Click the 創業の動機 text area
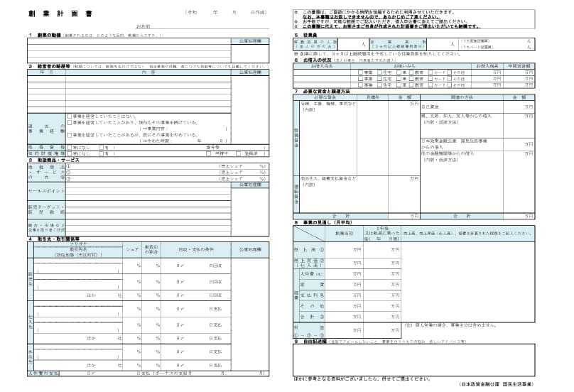The image size is (574, 392). (128, 50)
